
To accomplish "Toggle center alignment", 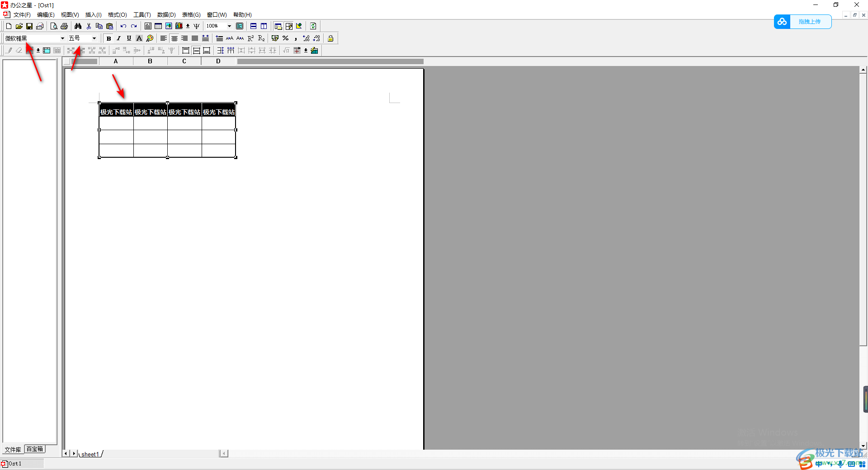I will 174,38.
